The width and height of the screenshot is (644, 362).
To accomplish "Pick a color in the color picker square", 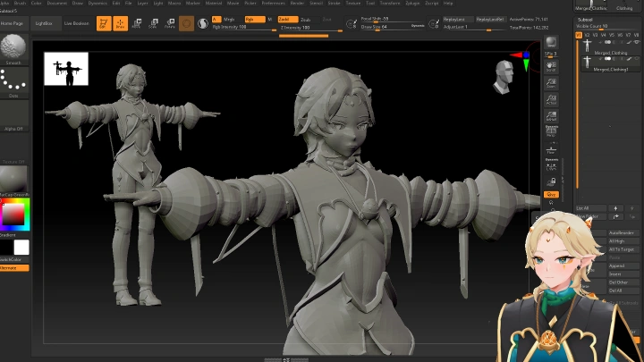I will point(13,214).
